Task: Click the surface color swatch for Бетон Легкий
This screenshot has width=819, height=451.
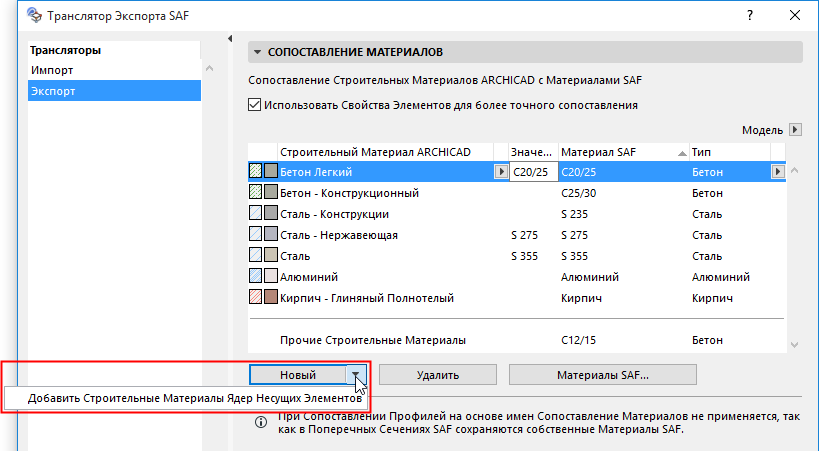Action: [271, 171]
